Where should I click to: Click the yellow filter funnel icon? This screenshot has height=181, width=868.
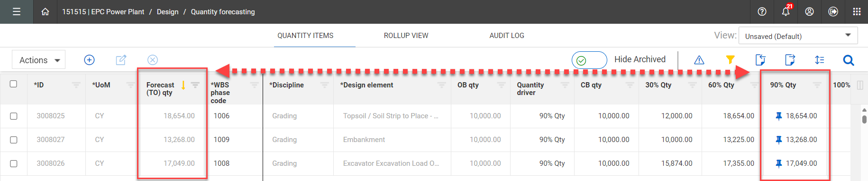(730, 60)
